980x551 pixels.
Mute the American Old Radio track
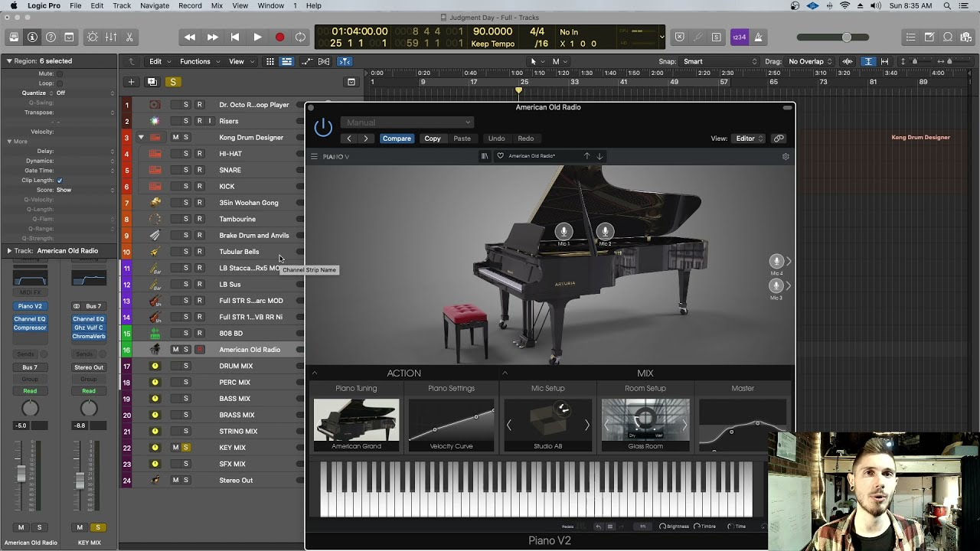(x=175, y=350)
